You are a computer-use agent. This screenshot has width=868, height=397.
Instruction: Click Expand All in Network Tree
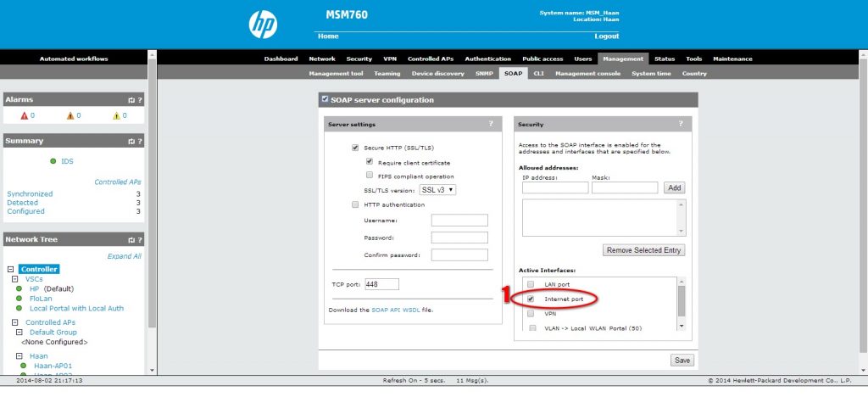[124, 256]
